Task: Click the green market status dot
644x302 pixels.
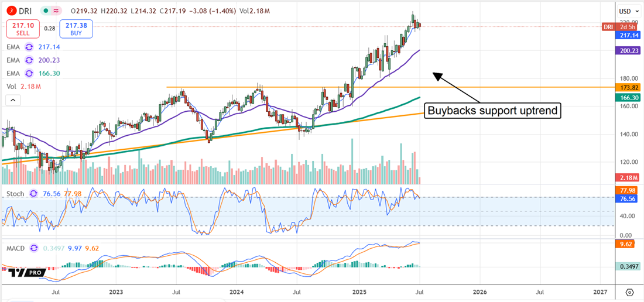Action: tap(45, 11)
